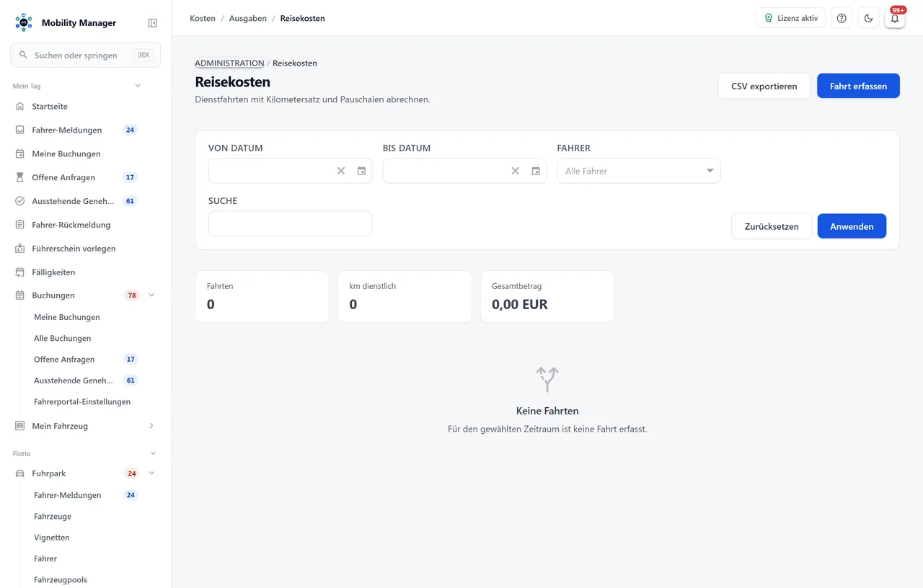Click the Ausgaben breadcrumb link

tap(247, 18)
